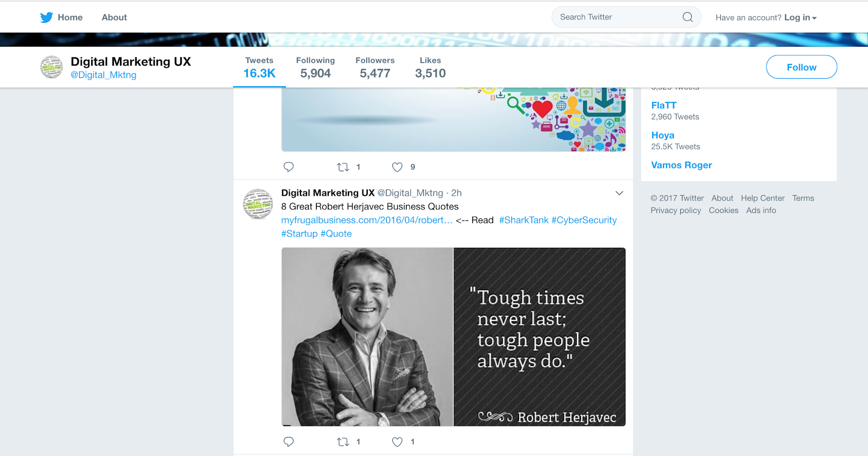
Task: Reply to the Robert Herjavec quotes tweet
Action: (289, 442)
